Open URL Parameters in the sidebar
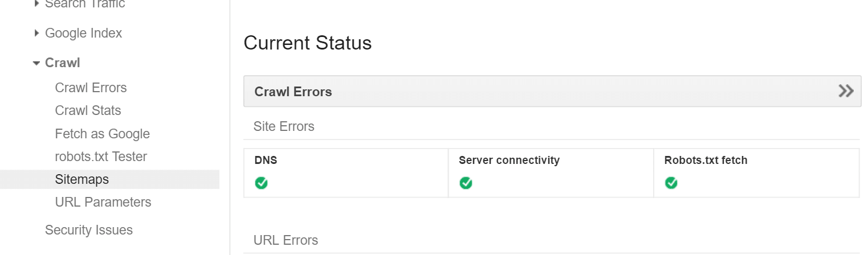 [x=103, y=202]
